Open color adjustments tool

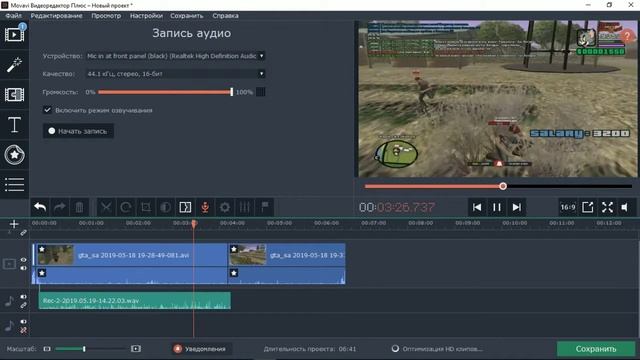[x=165, y=207]
